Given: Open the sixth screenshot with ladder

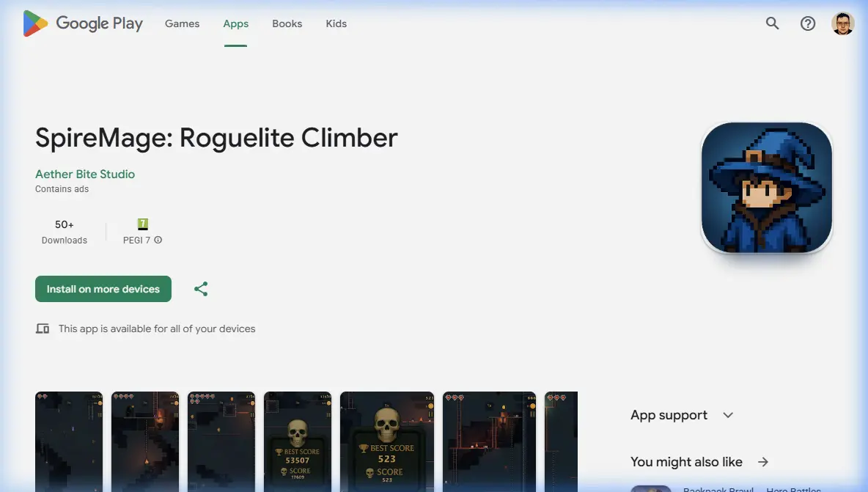Looking at the screenshot, I should (490, 441).
